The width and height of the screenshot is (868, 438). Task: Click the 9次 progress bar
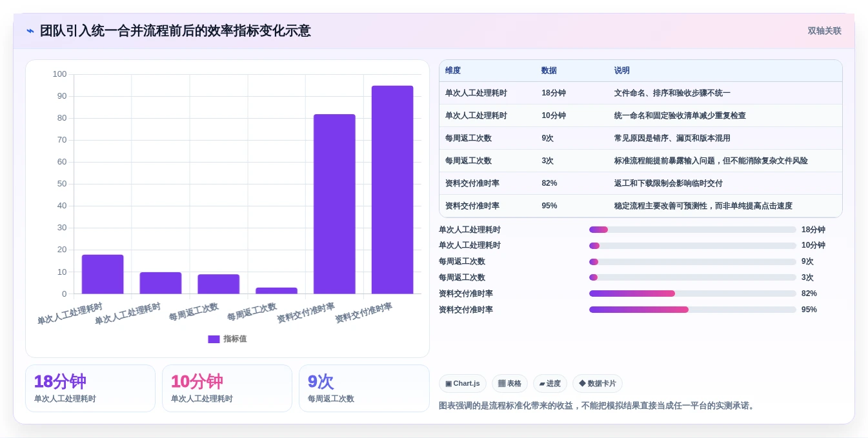(692, 262)
